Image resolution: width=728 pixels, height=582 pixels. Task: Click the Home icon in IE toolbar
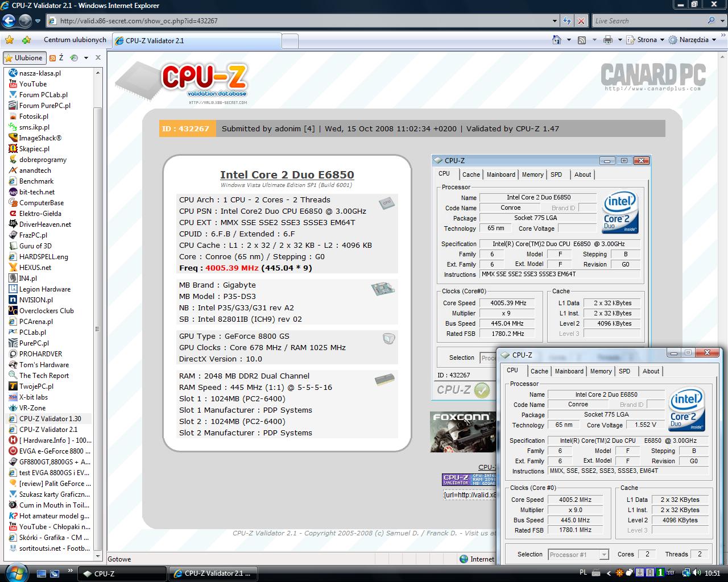tap(557, 40)
